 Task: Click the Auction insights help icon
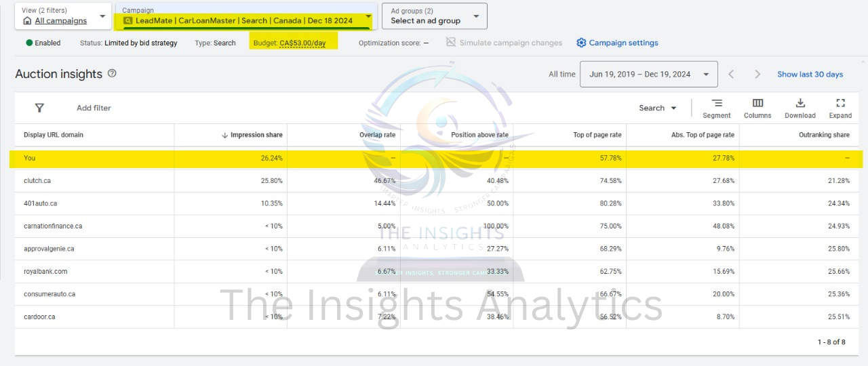tap(112, 73)
